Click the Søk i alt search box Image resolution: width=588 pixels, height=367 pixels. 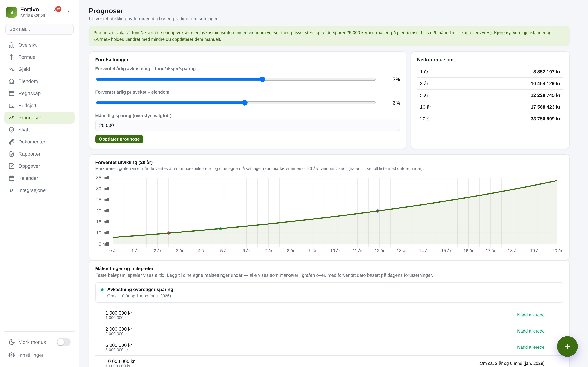39,29
